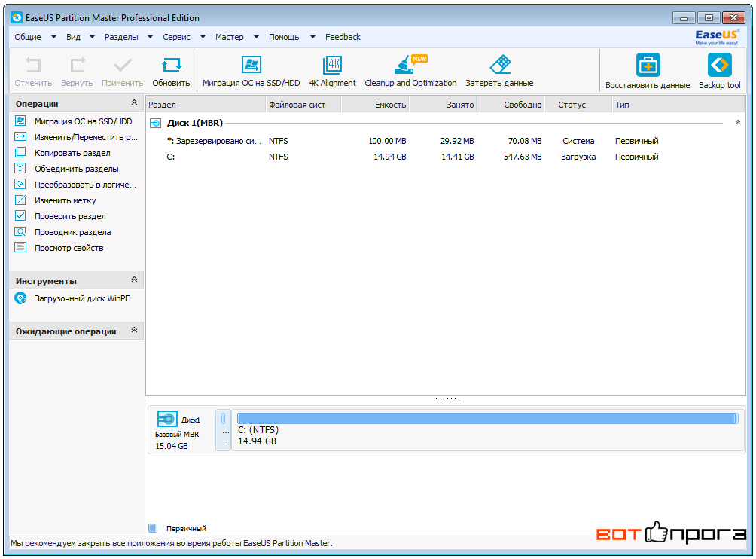Screen dimensions: 756x559
Task: Open the Разделы menu
Action: point(121,37)
